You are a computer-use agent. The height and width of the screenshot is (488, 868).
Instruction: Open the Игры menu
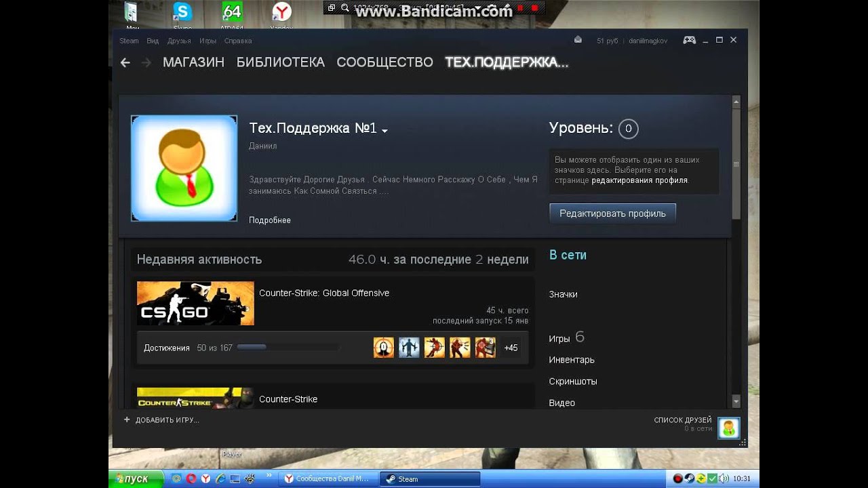[208, 41]
